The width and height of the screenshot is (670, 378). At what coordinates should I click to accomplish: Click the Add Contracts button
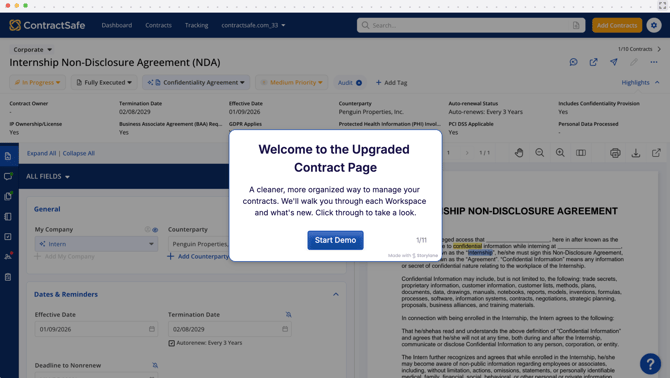pyautogui.click(x=617, y=25)
